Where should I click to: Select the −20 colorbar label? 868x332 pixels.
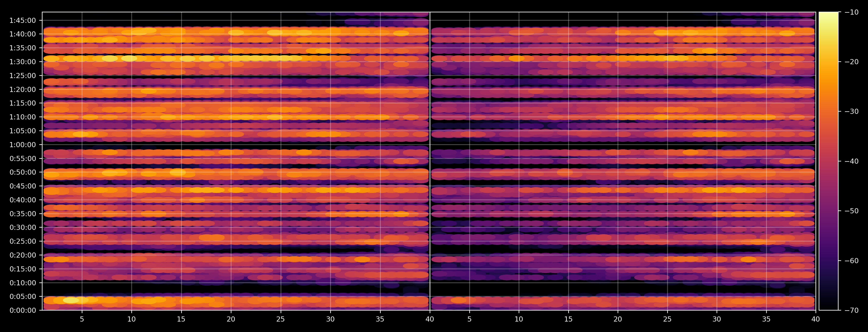pyautogui.click(x=851, y=62)
